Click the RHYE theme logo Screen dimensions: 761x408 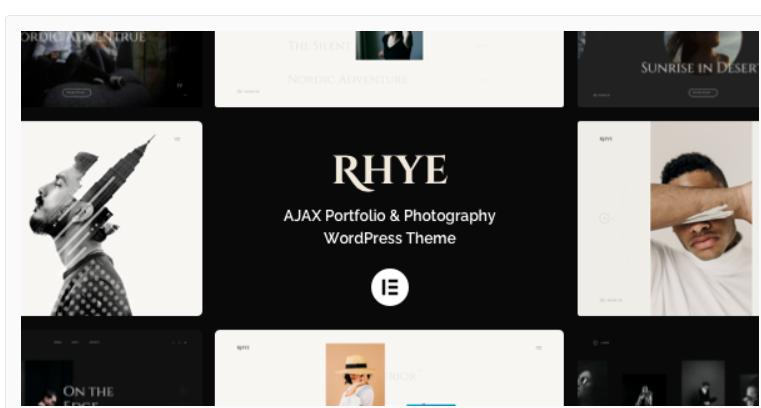[x=390, y=172]
